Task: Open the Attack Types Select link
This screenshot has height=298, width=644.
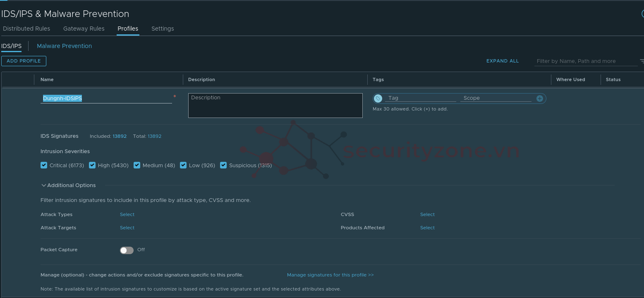Action: coord(127,214)
